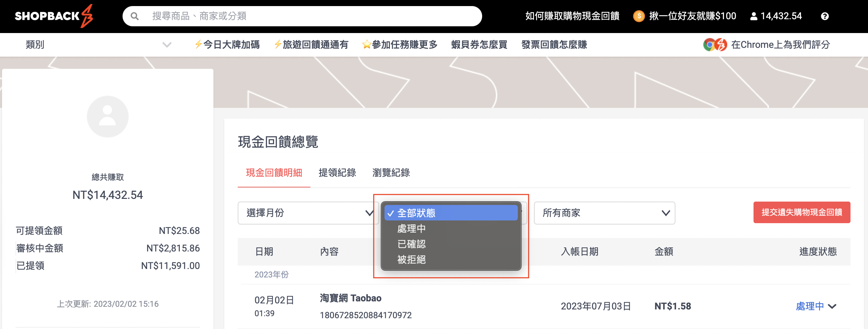Screen dimensions: 868x329
Task: Focus the product search field
Action: click(302, 16)
